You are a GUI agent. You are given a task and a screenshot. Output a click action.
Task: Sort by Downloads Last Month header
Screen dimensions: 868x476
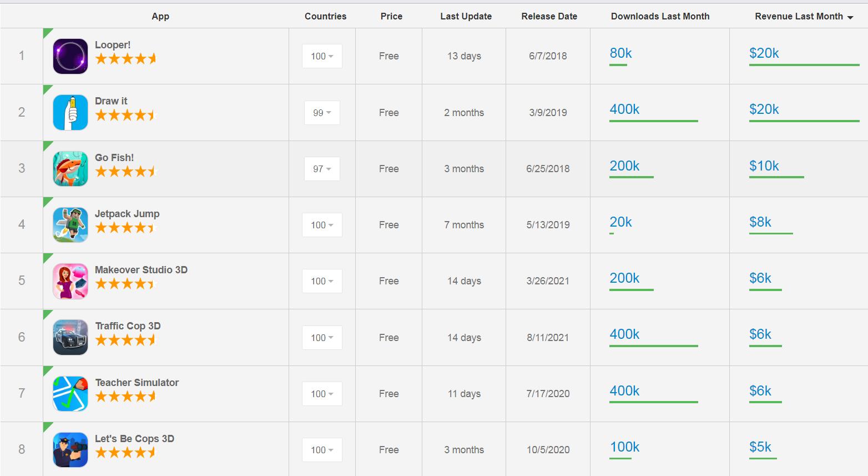tap(660, 17)
